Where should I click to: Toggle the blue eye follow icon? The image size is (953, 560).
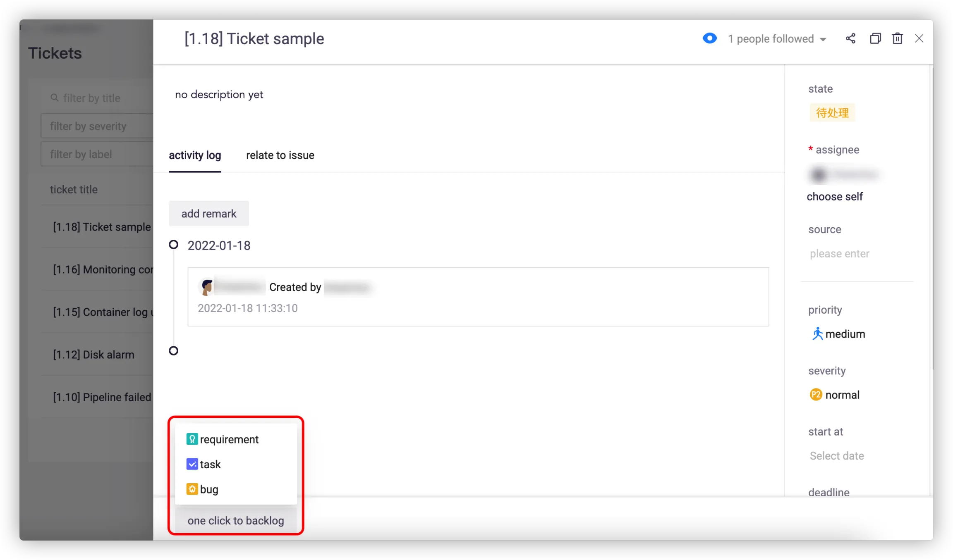tap(709, 38)
